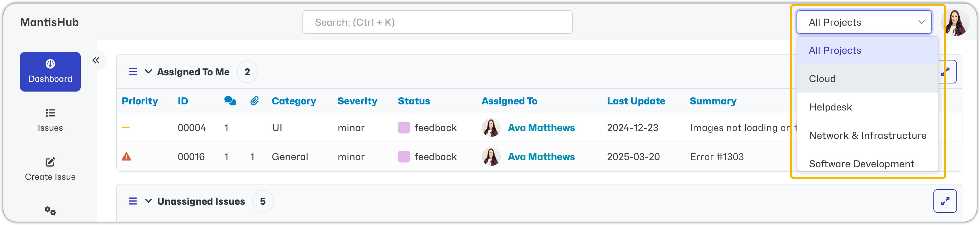
Task: Sort by the Last Update column header
Action: (636, 101)
